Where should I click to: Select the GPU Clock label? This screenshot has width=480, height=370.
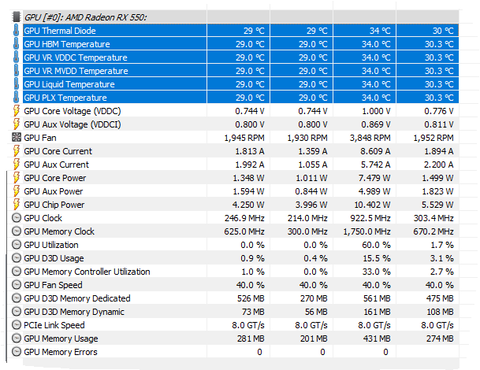[x=43, y=218]
